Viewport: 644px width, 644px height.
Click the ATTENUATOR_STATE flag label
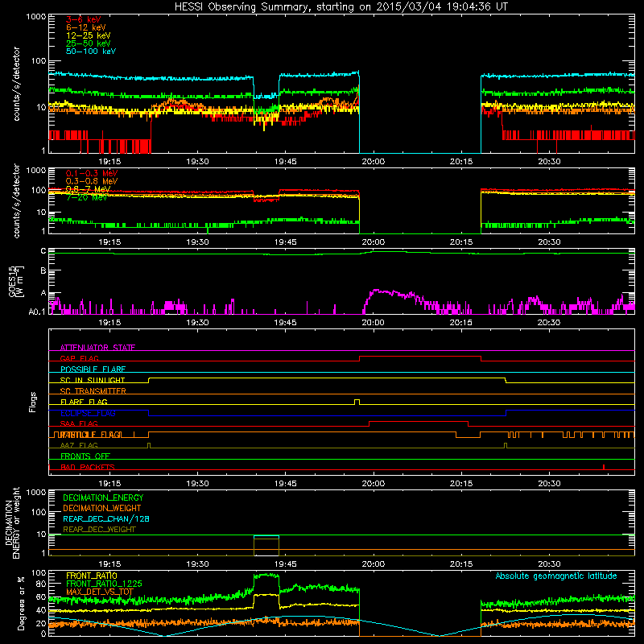tap(97, 348)
